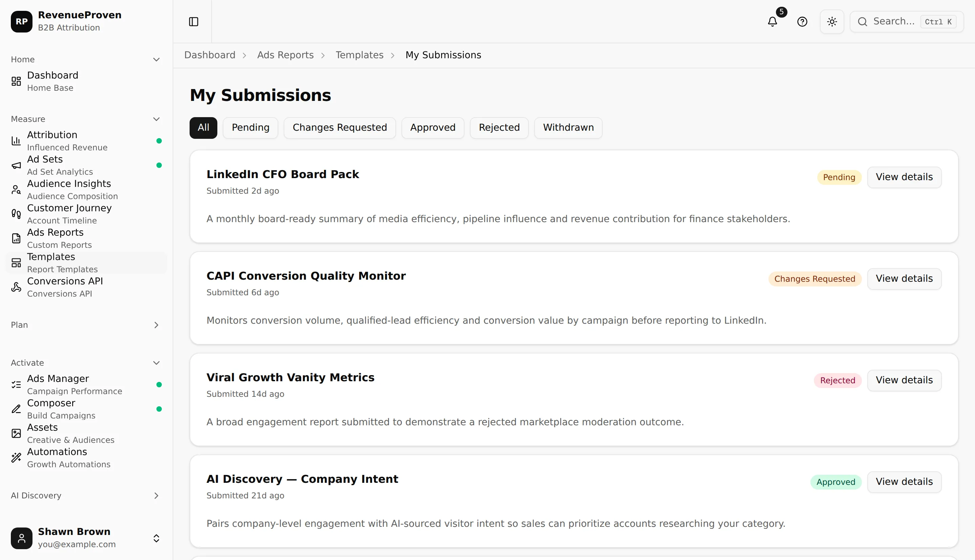Screen dimensions: 975x560
Task: Open Conversions API webhook icon
Action: point(16,287)
